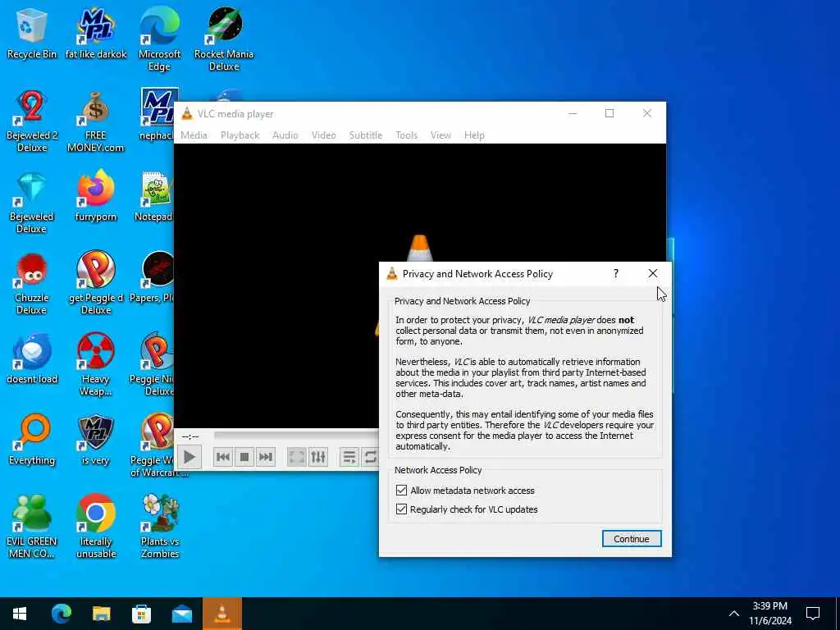Select the 'is very' desktop shortcut
The height and width of the screenshot is (630, 840).
[x=96, y=440]
